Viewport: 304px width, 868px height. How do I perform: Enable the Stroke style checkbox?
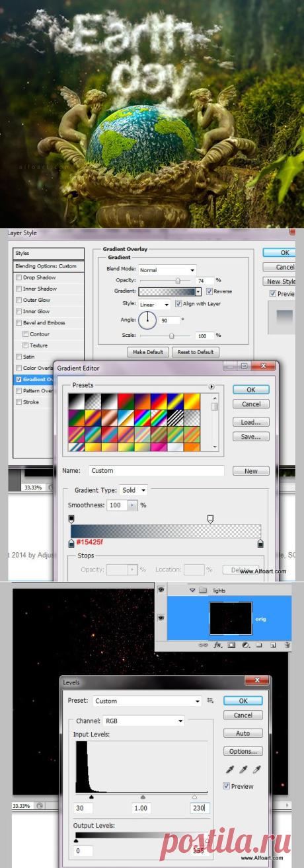[x=18, y=402]
